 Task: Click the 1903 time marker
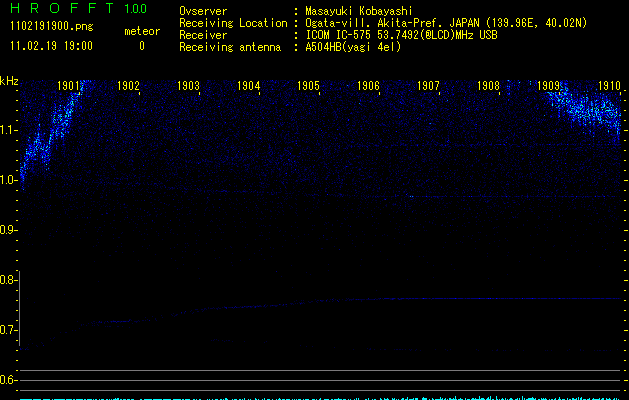click(188, 86)
